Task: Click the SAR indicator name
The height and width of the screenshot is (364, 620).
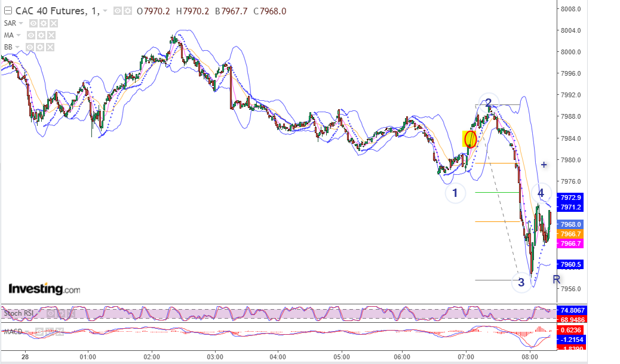Action: coord(10,23)
